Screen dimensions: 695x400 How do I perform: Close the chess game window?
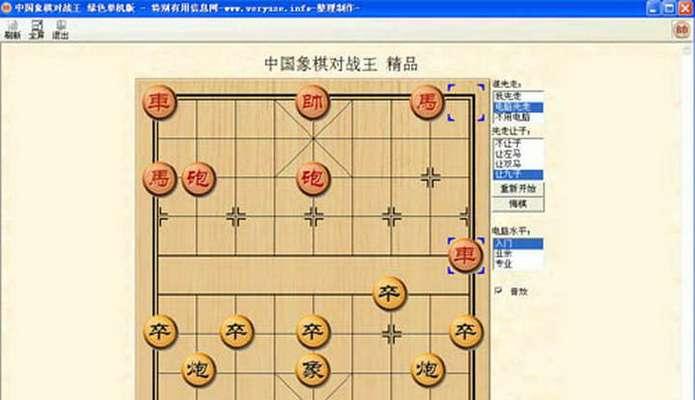(686, 8)
